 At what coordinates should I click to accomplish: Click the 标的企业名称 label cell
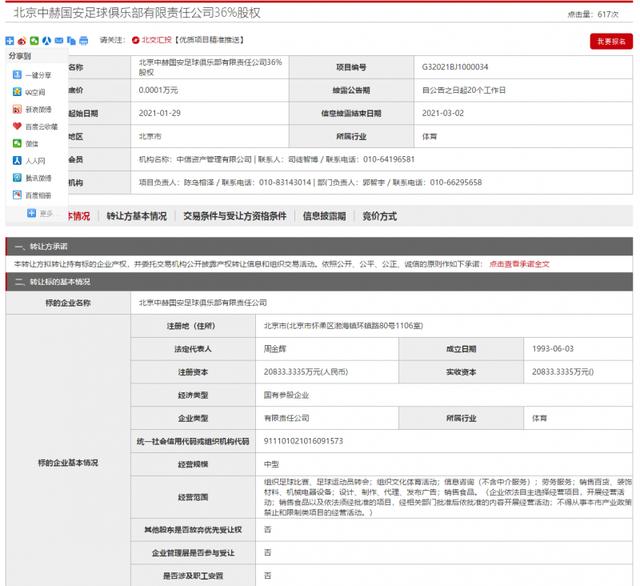pyautogui.click(x=68, y=303)
